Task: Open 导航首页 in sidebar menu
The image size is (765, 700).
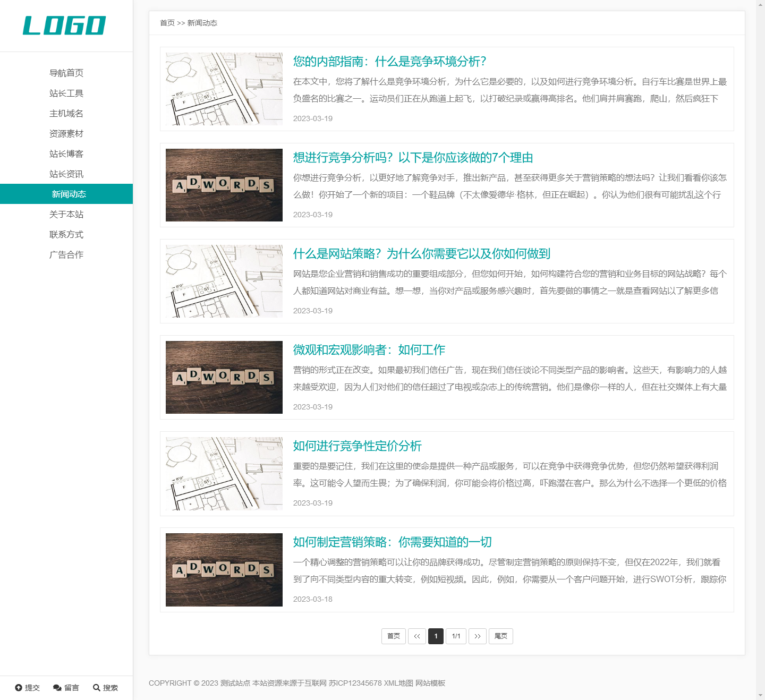Action: click(66, 73)
